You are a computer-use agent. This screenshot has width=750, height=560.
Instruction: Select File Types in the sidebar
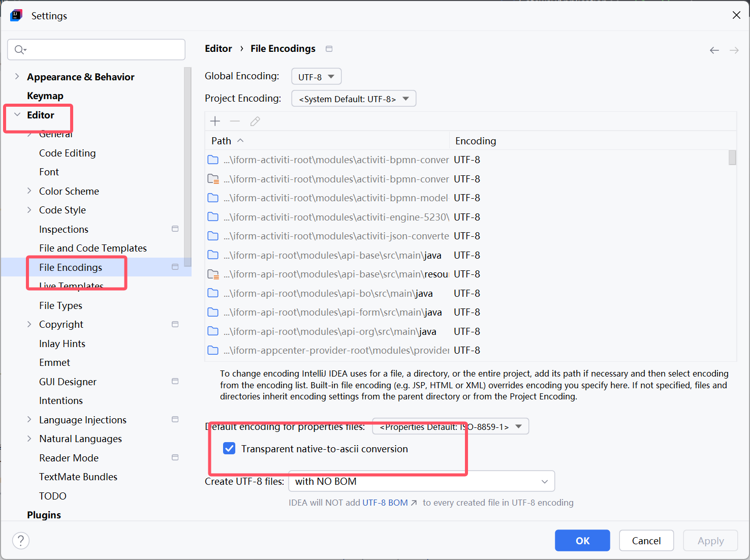pyautogui.click(x=60, y=305)
